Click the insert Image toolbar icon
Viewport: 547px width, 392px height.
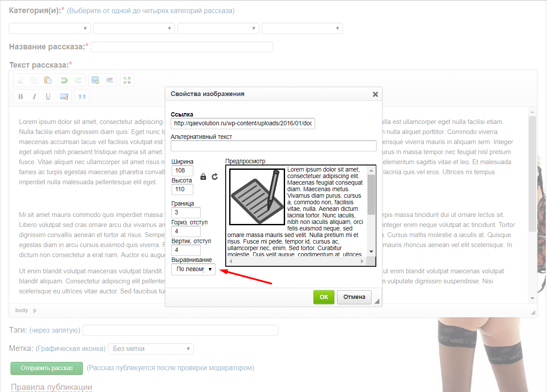pyautogui.click(x=95, y=80)
